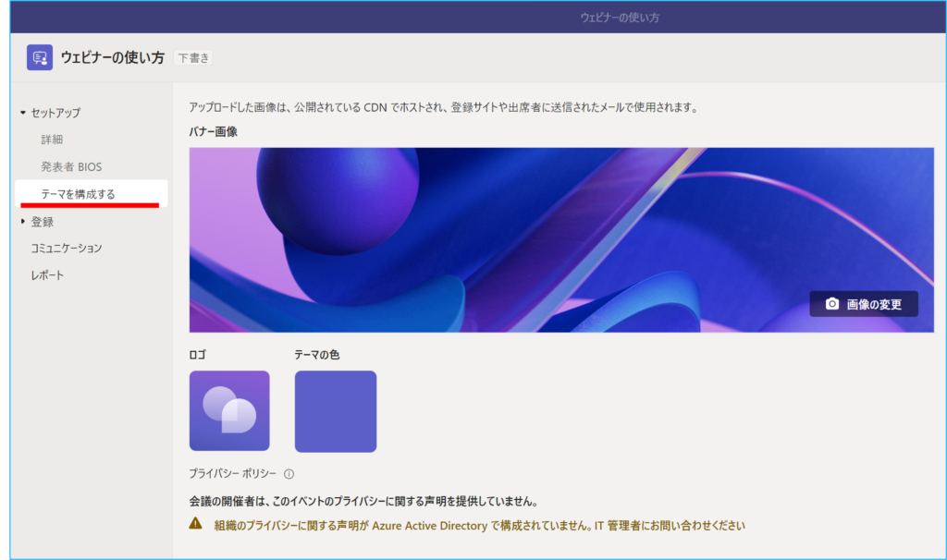Click the バナー画像 heading
This screenshot has height=560, width=947.
coord(213,132)
